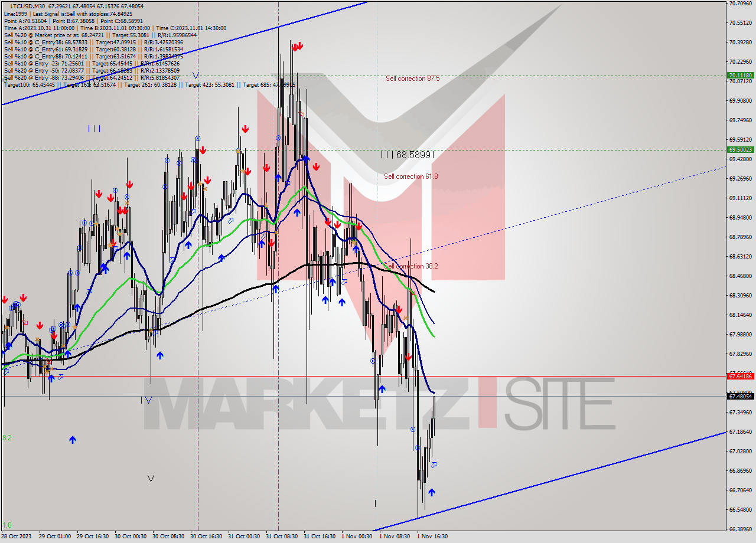Click the '30 Oct 08:30' time label
Image resolution: width=756 pixels, height=543 pixels.
pyautogui.click(x=168, y=537)
